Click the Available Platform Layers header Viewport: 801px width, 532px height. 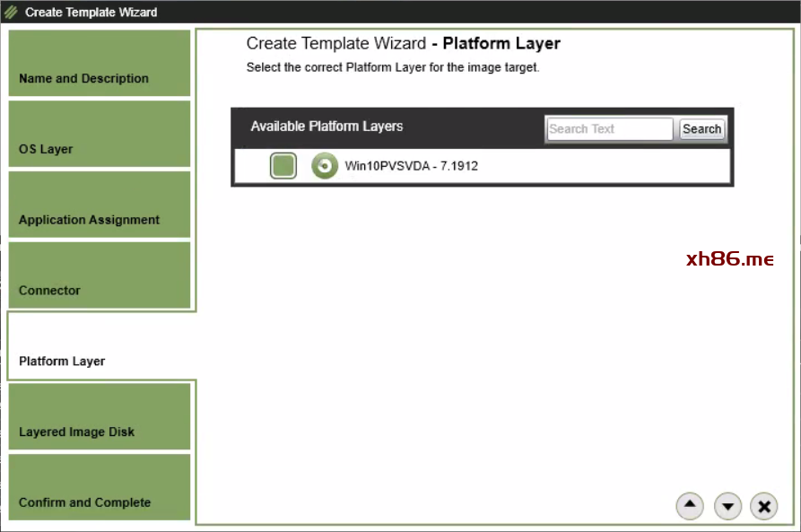pos(326,126)
